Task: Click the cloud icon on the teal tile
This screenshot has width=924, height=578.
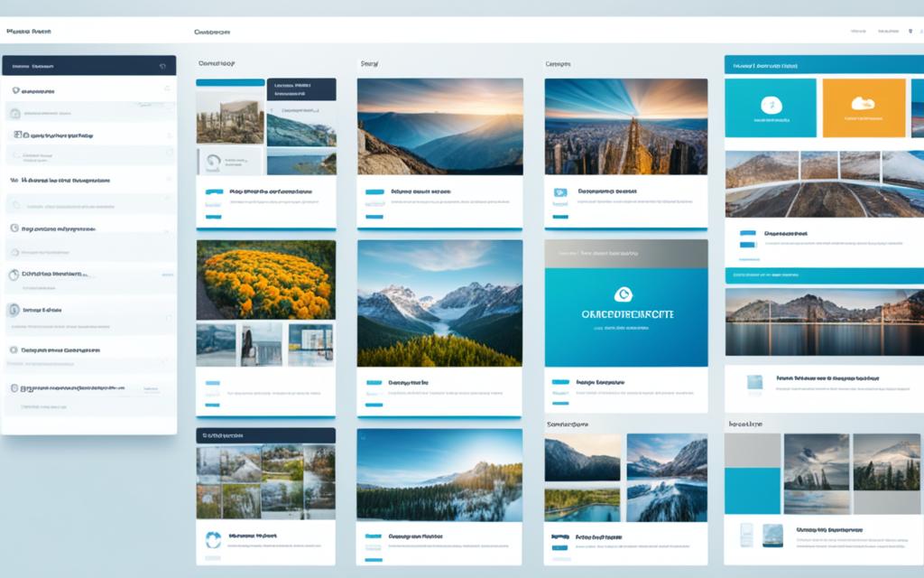Action: (x=771, y=104)
